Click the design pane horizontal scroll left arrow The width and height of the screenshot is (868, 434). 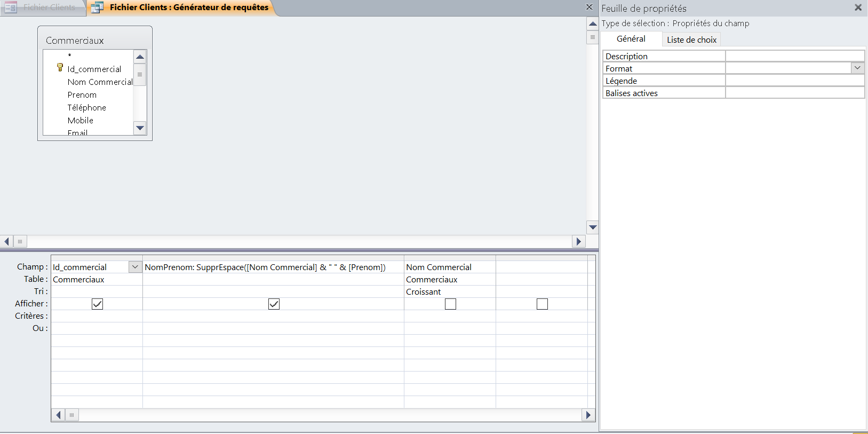tap(6, 241)
